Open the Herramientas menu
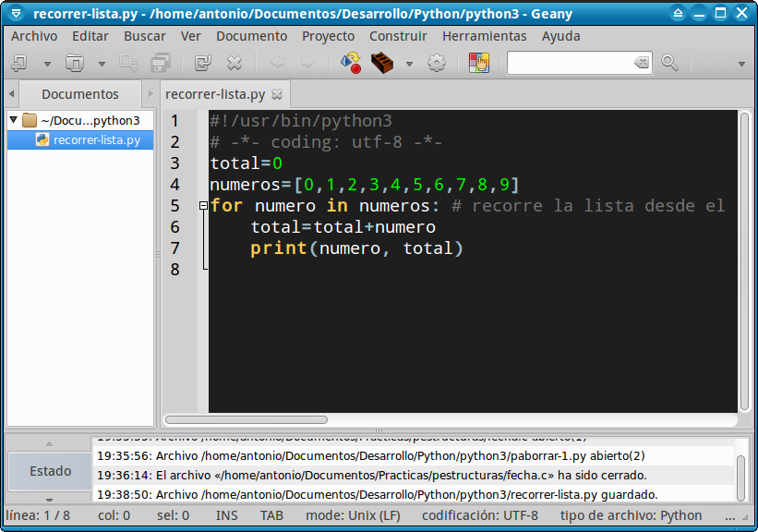This screenshot has width=758, height=532. (485, 36)
